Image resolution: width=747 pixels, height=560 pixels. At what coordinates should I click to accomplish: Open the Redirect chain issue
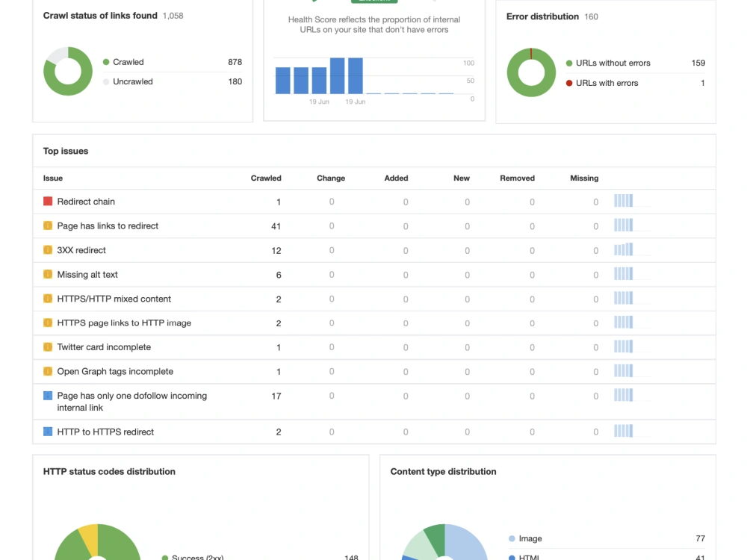coord(86,202)
